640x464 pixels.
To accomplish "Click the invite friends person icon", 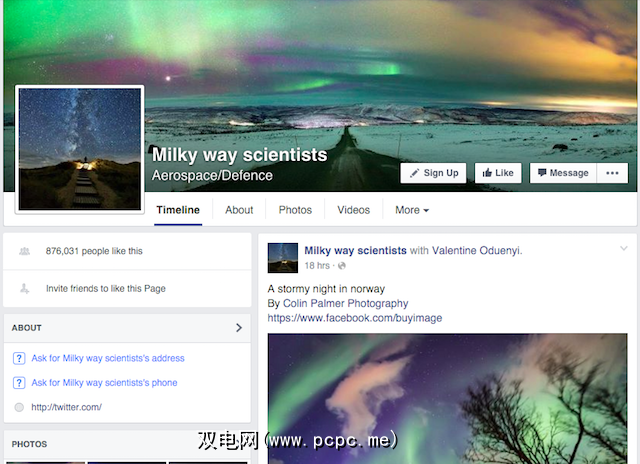I will [x=24, y=289].
